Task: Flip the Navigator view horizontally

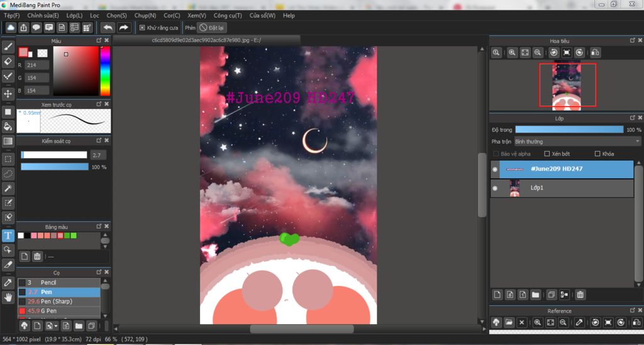Action: click(595, 53)
